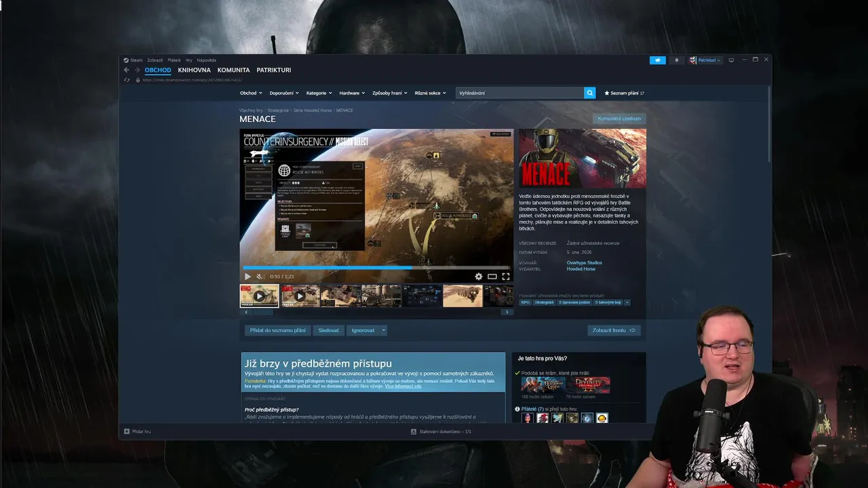Image resolution: width=868 pixels, height=488 pixels.
Task: Open the PATRIKTURI profile tab
Action: click(x=274, y=70)
